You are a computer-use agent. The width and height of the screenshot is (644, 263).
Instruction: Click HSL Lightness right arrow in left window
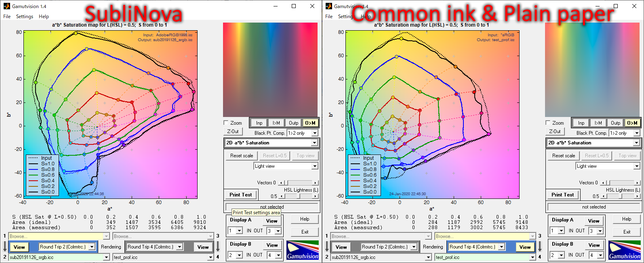click(316, 196)
